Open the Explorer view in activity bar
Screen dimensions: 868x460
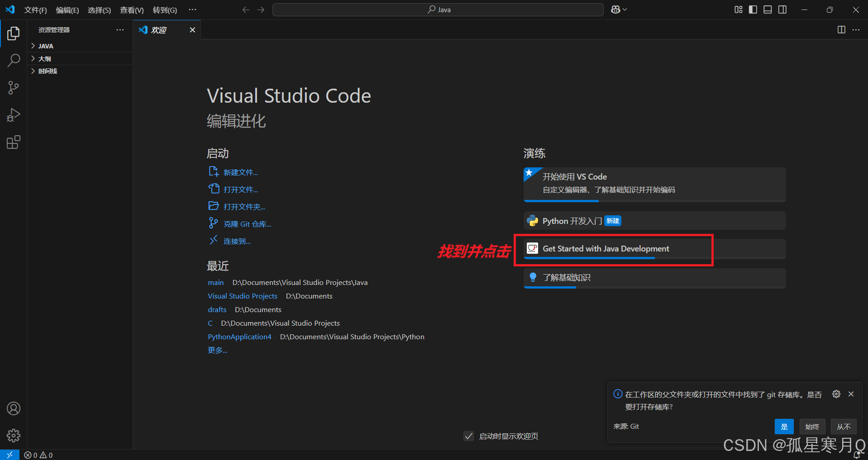tap(14, 33)
